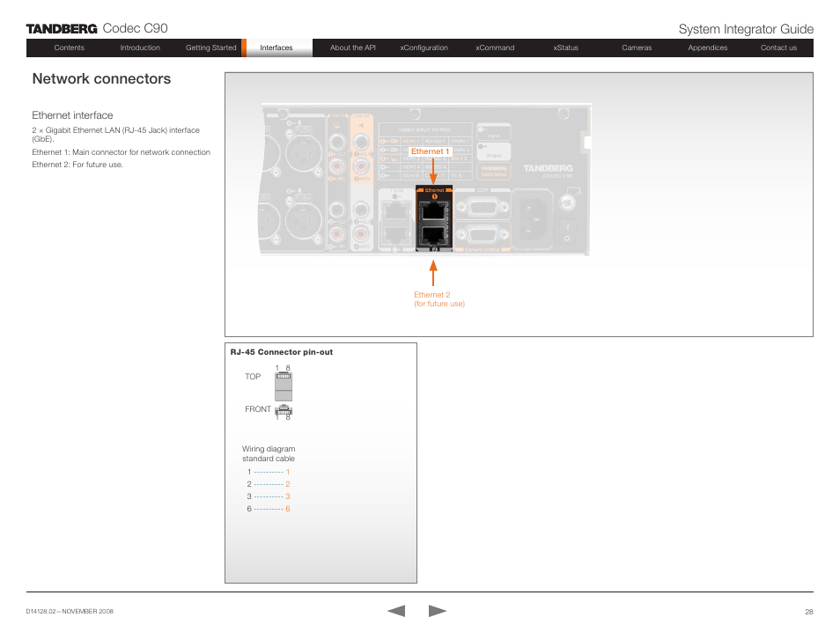This screenshot has width=840, height=632.
Task: Click wiring row pin 3 to 3
Action: coord(269,496)
